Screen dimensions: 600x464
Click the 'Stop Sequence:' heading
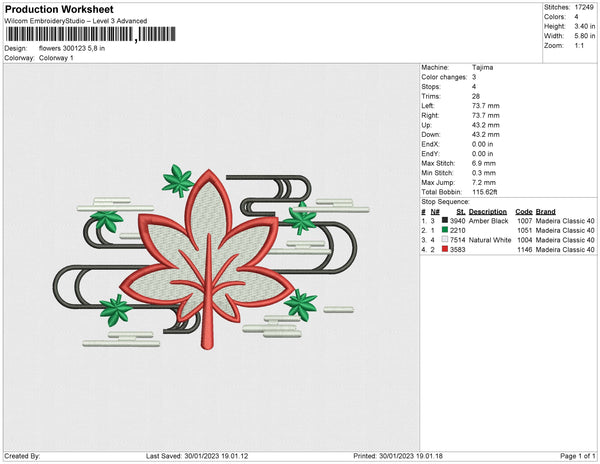(445, 202)
